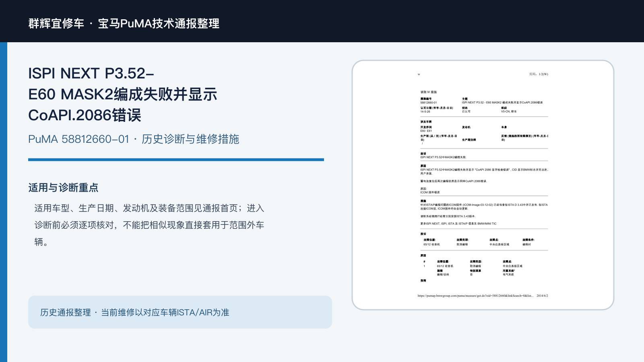
Task: Select the main title ISPI NEXT P3.52 heading
Action: tap(123, 94)
